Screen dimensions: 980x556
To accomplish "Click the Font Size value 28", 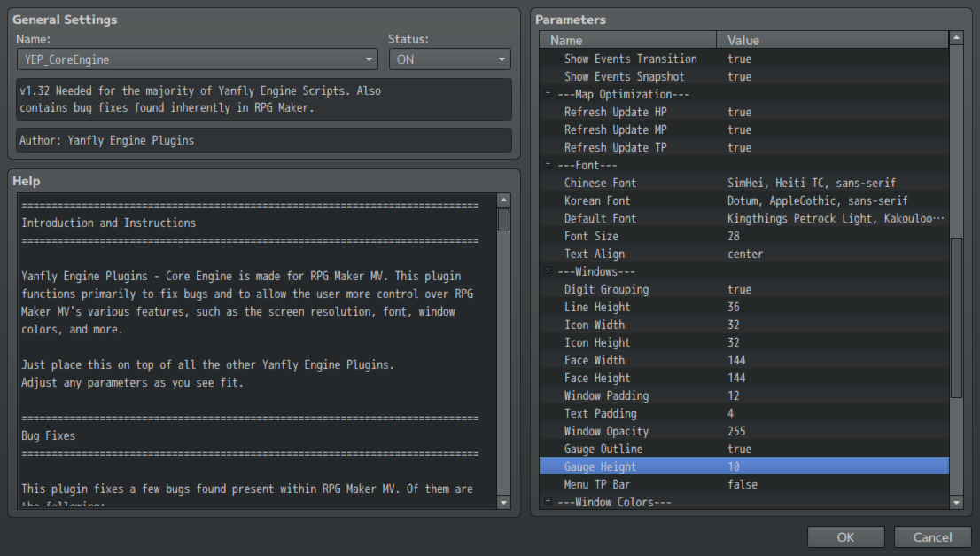I will [x=733, y=237].
